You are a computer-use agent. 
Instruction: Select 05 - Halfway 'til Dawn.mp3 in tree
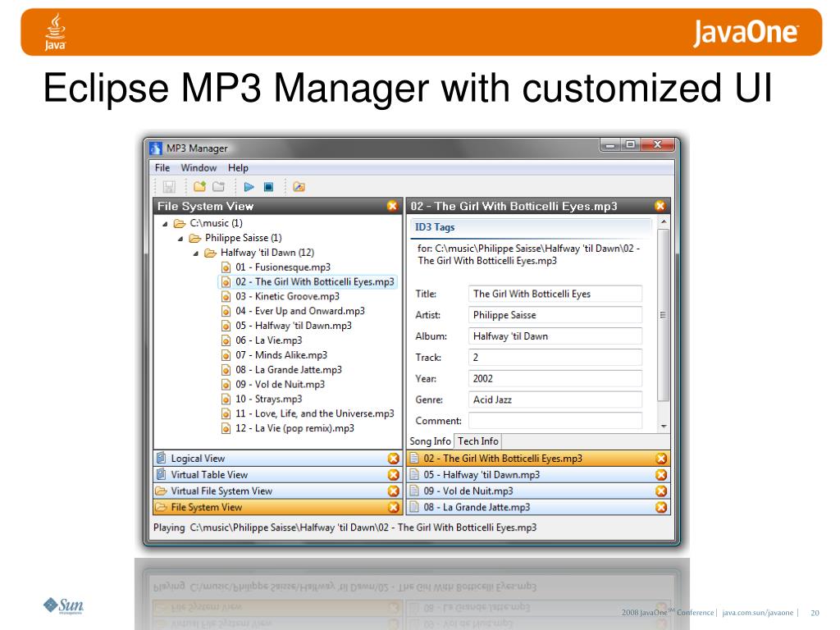click(294, 325)
